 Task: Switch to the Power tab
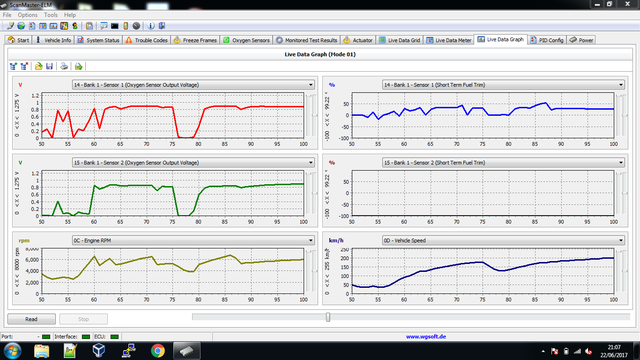pos(581,40)
